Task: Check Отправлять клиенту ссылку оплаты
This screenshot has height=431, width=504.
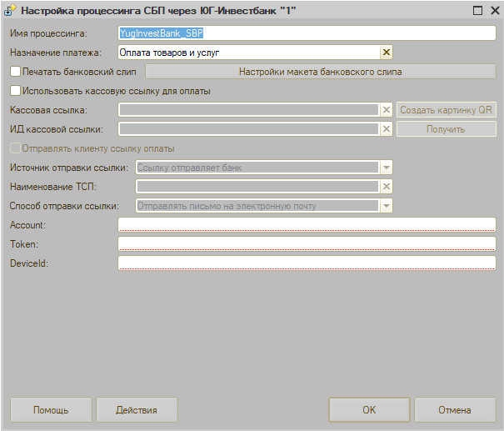Action: click(15, 148)
